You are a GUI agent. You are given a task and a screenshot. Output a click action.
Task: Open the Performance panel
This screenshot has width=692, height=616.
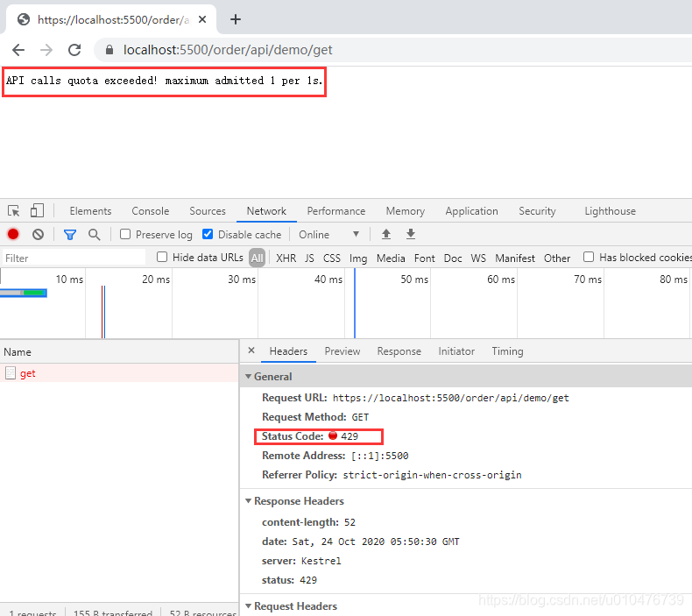coord(336,211)
